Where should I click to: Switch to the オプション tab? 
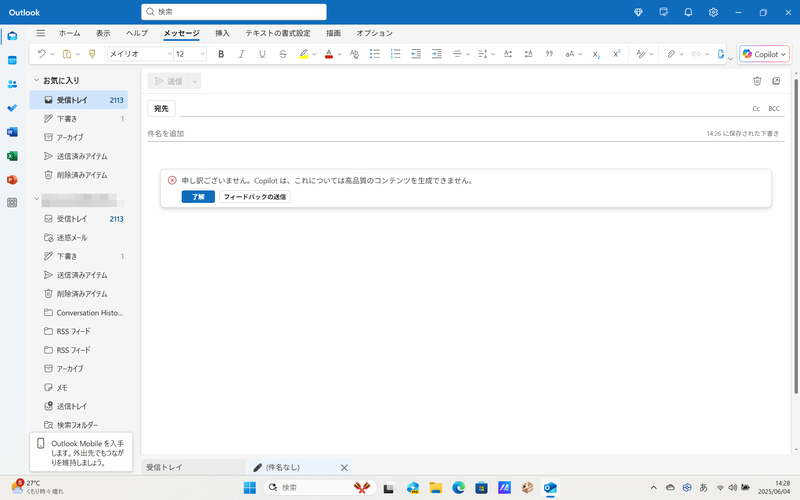coord(374,33)
